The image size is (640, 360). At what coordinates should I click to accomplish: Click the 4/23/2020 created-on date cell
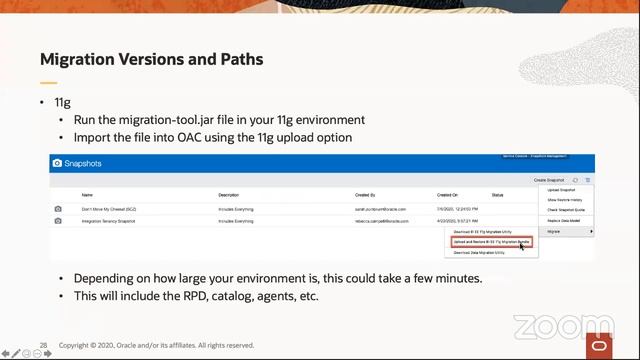point(457,221)
